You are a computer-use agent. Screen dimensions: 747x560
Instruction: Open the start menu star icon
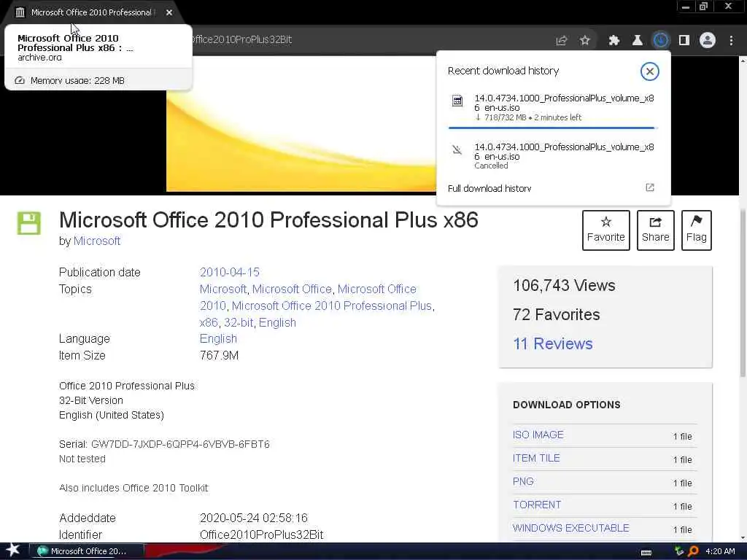(13, 551)
